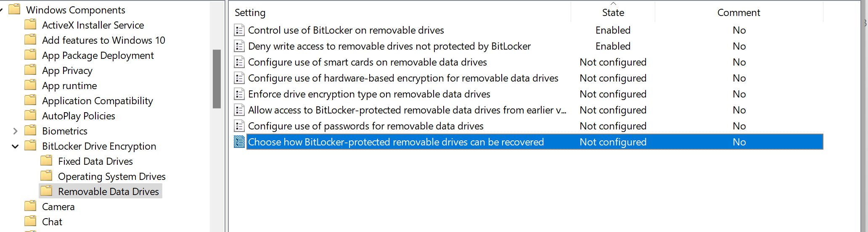This screenshot has height=232, width=868.
Task: Collapse the BitLocker Drive Encryption node
Action: click(15, 146)
